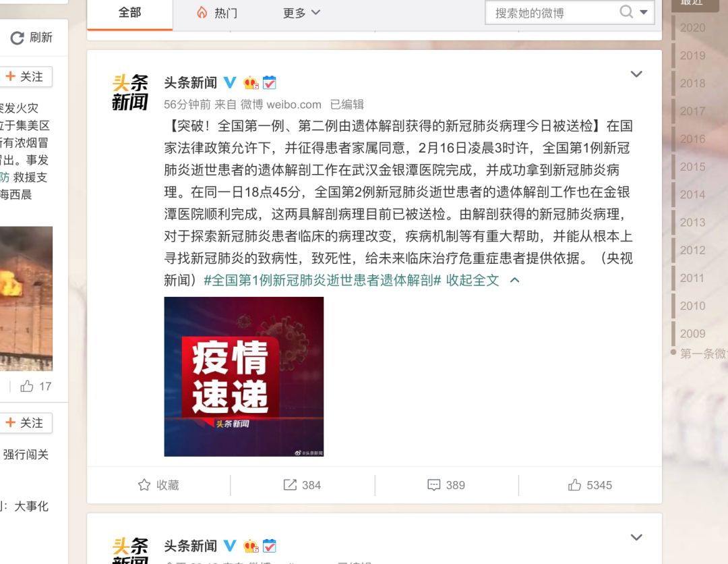
Task: Open the 疫情速递 image thumbnail
Action: point(244,376)
